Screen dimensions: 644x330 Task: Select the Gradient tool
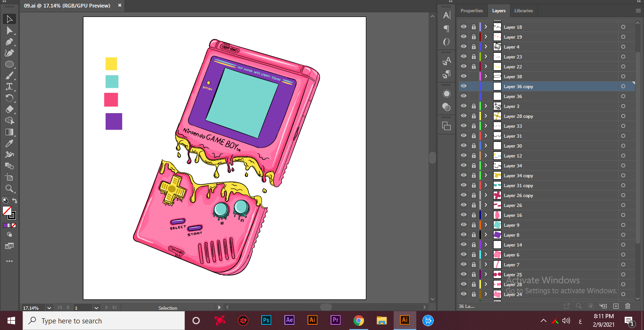point(9,132)
